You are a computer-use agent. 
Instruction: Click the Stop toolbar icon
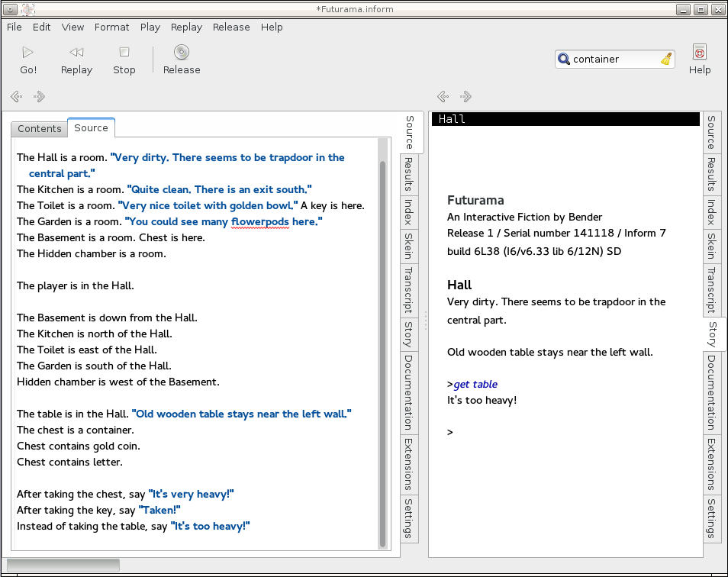click(124, 53)
